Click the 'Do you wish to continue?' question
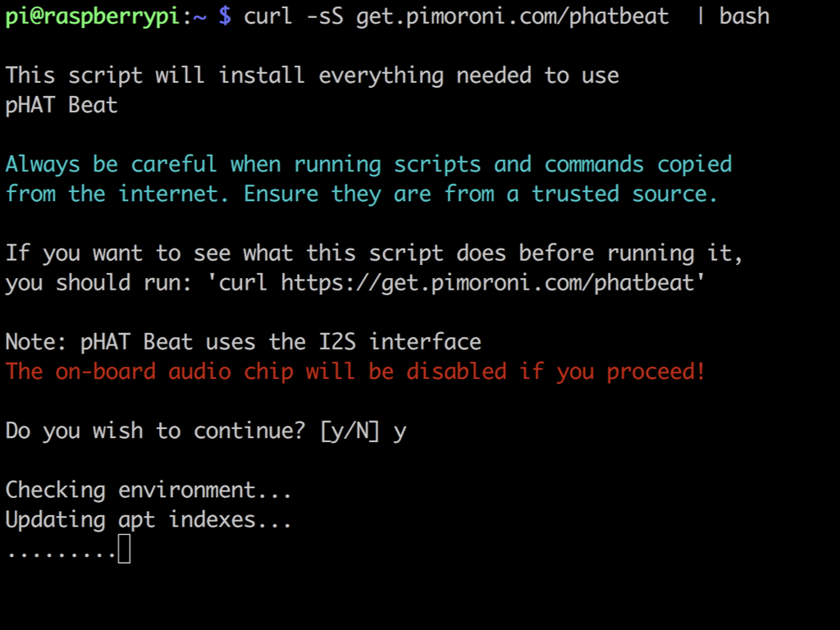The width and height of the screenshot is (840, 630). tap(155, 431)
